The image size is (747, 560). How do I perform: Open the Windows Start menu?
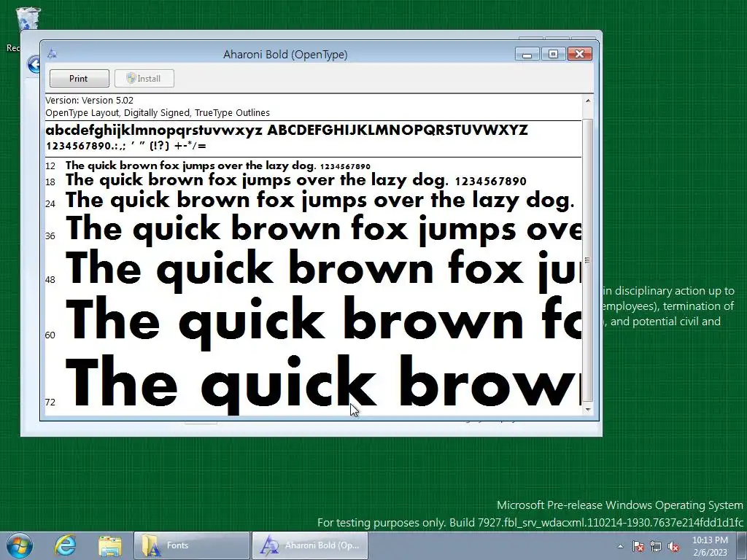pos(20,545)
